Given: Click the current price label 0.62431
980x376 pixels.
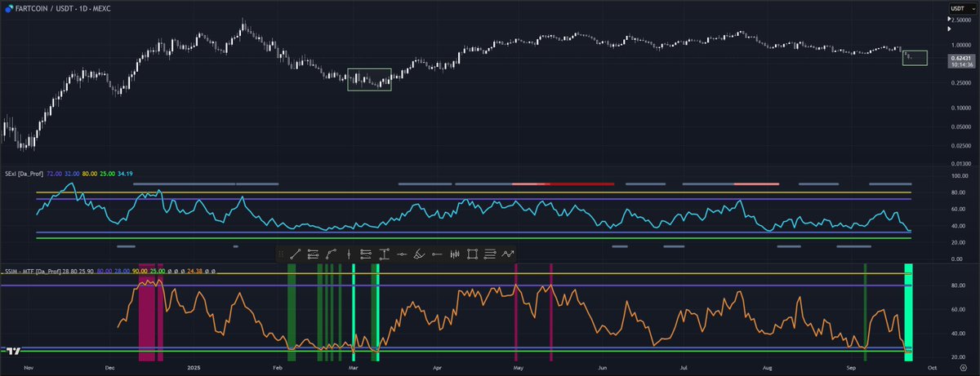Looking at the screenshot, I should 962,59.
